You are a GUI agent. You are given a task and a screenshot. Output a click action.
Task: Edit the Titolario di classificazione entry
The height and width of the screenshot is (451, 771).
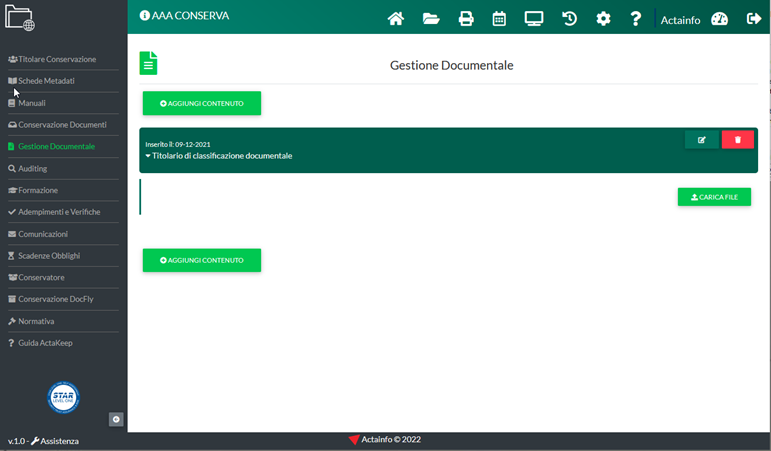pos(701,140)
